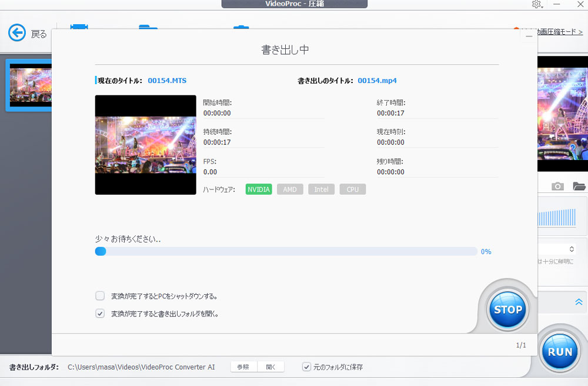Click the 参照 browse button

point(243,367)
